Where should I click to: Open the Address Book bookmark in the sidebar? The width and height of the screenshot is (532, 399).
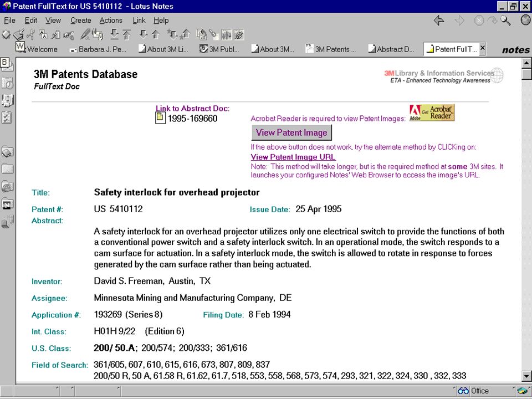coord(7,100)
